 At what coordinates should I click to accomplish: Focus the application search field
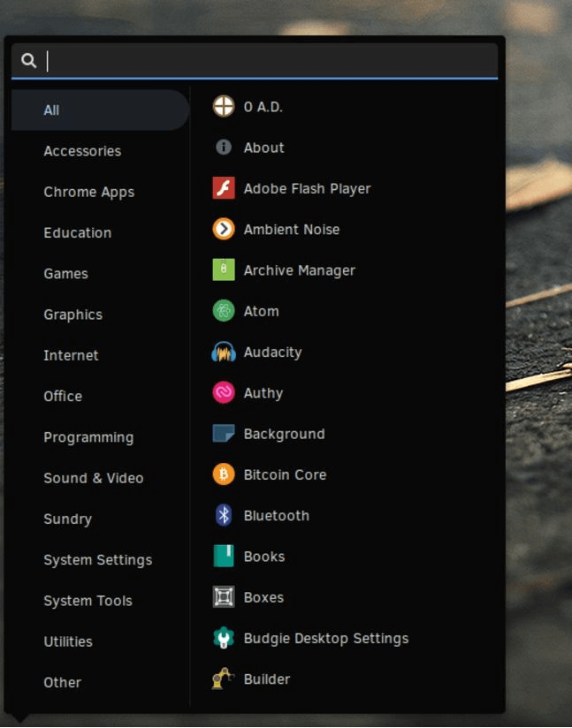pos(265,61)
